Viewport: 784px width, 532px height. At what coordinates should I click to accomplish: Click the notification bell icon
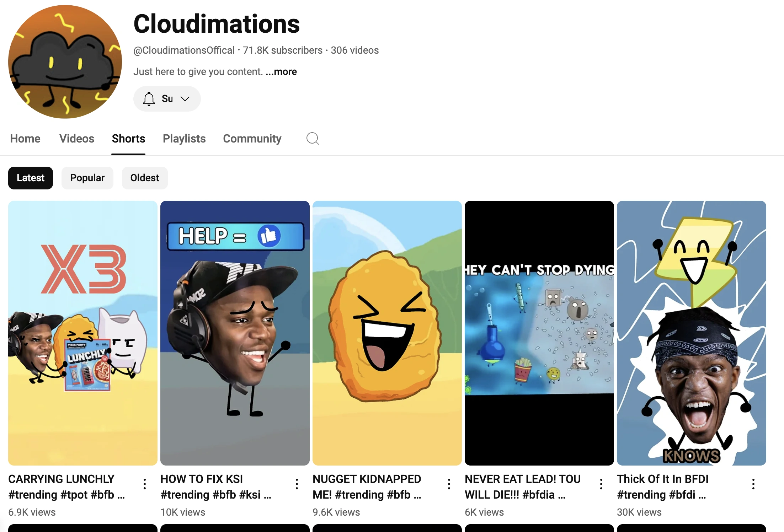pyautogui.click(x=149, y=99)
